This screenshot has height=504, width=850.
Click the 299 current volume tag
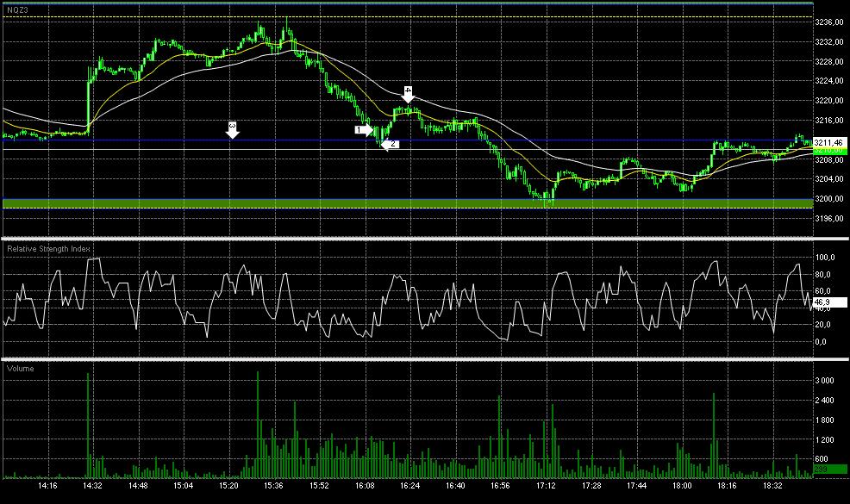[829, 469]
